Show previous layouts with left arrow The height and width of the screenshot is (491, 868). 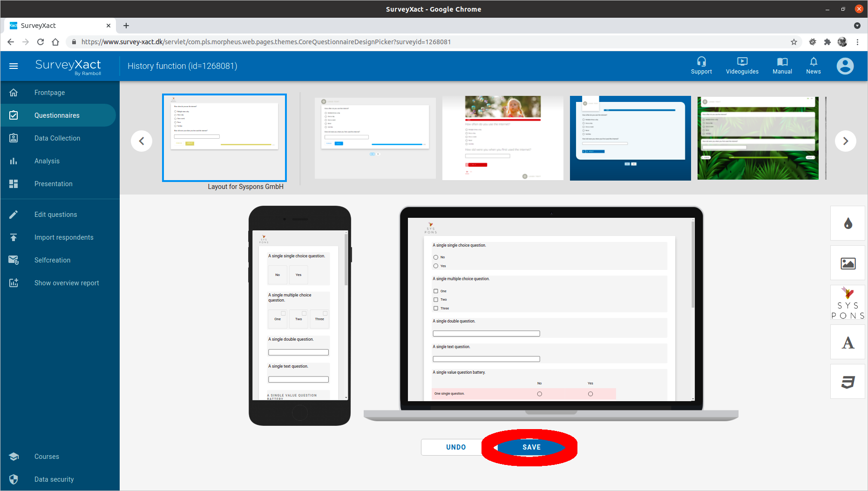click(x=142, y=141)
